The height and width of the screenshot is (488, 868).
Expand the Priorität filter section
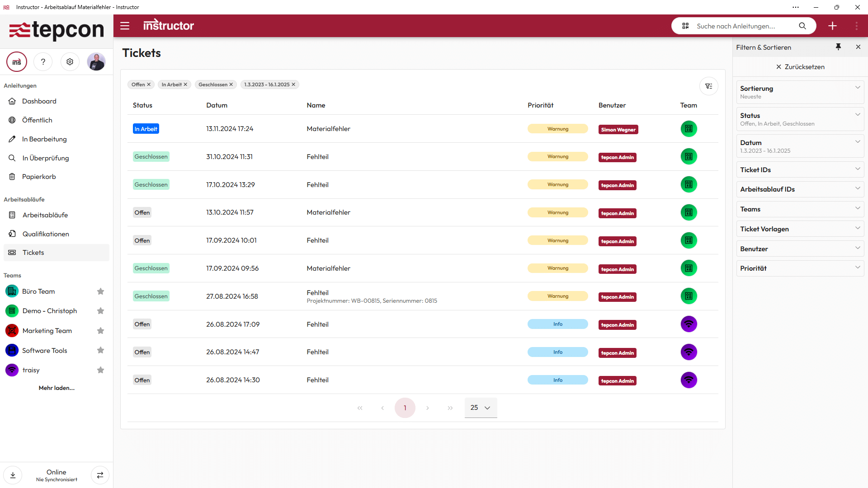pyautogui.click(x=800, y=268)
